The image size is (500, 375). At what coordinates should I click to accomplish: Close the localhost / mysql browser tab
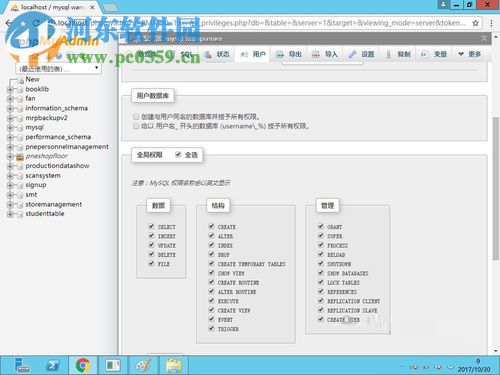coord(92,7)
